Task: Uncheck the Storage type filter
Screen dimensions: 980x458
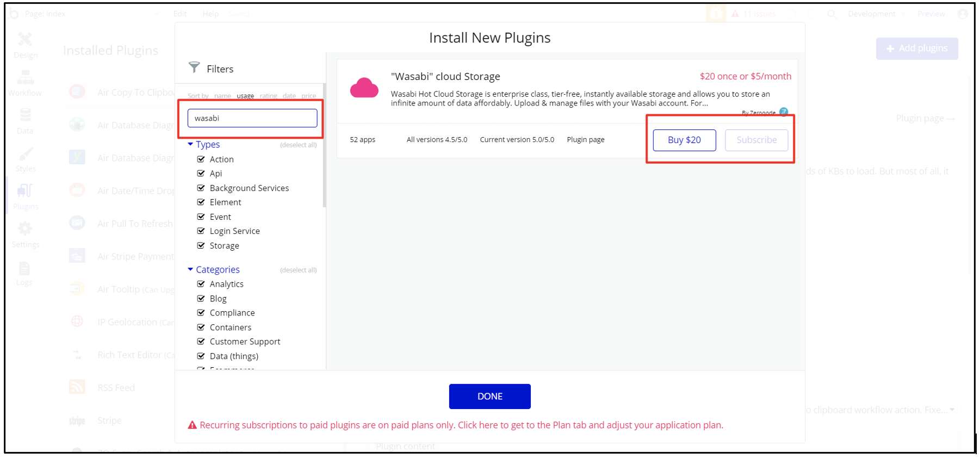Action: (201, 245)
